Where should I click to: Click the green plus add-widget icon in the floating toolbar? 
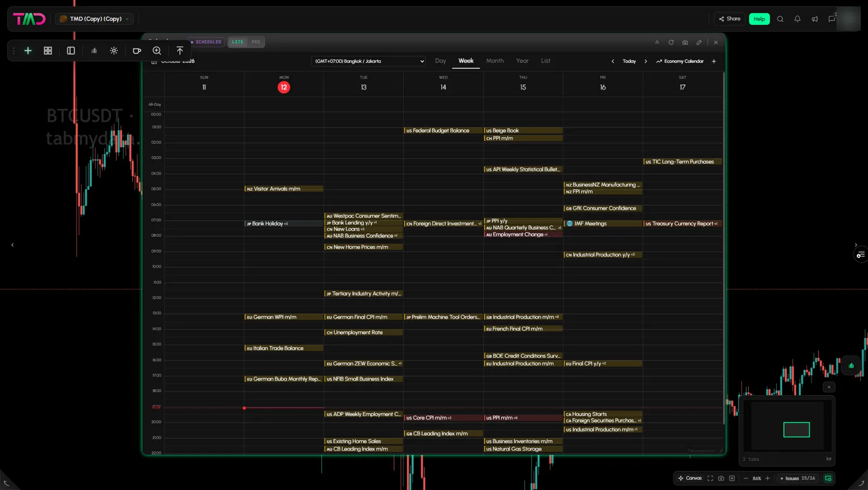pyautogui.click(x=28, y=50)
